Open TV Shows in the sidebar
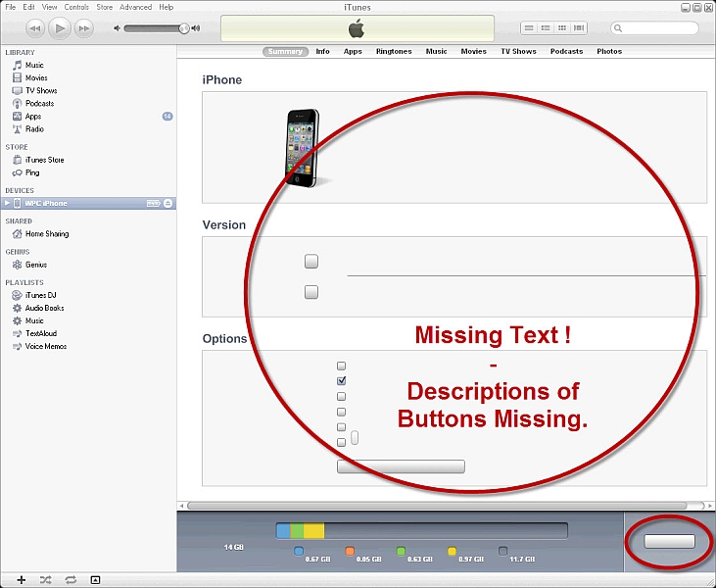The height and width of the screenshot is (588, 716). pos(40,90)
